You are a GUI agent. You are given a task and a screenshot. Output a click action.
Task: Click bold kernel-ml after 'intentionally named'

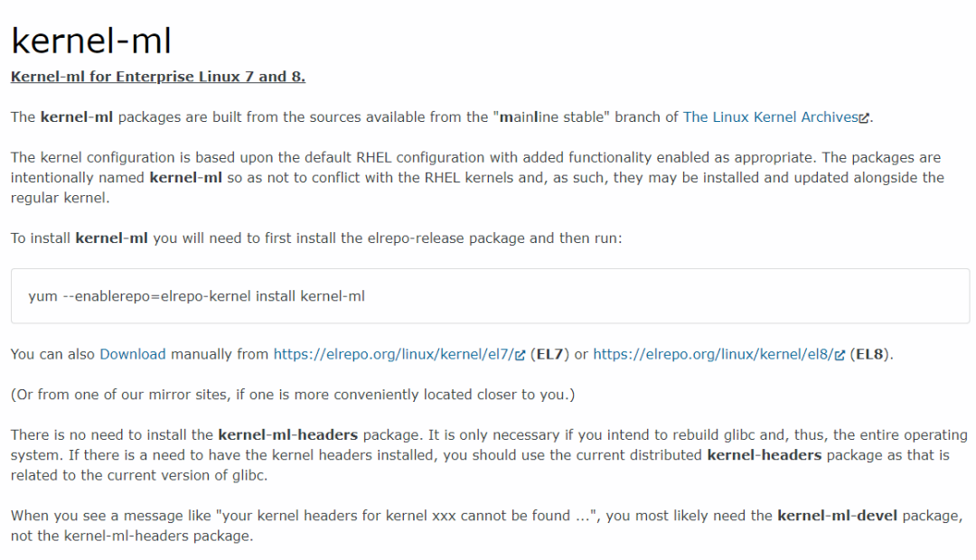pos(185,178)
